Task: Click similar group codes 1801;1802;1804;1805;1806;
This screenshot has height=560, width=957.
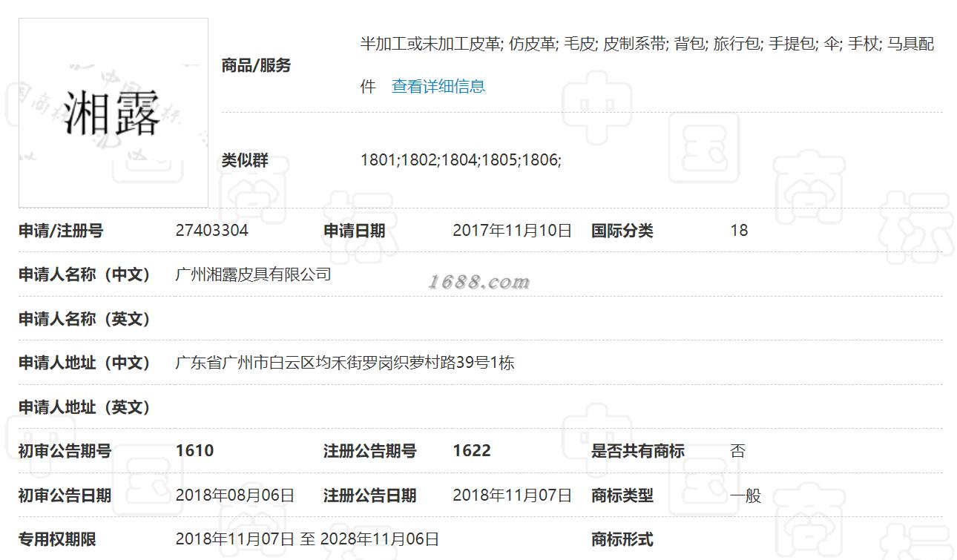Action: click(x=461, y=159)
